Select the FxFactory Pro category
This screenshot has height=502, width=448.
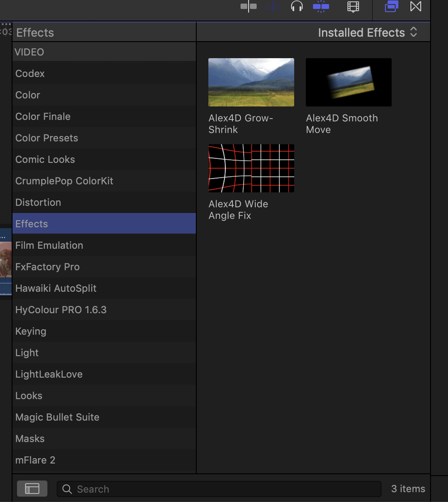click(104, 266)
